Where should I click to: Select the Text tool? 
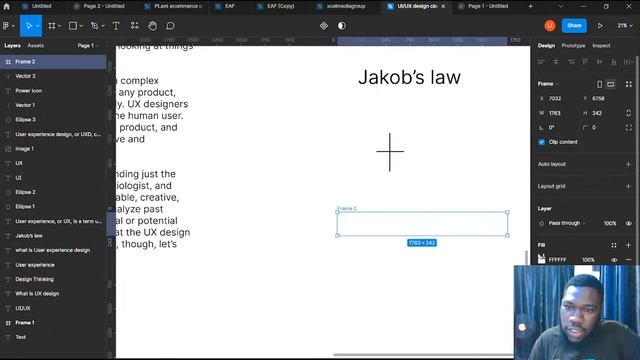(116, 26)
